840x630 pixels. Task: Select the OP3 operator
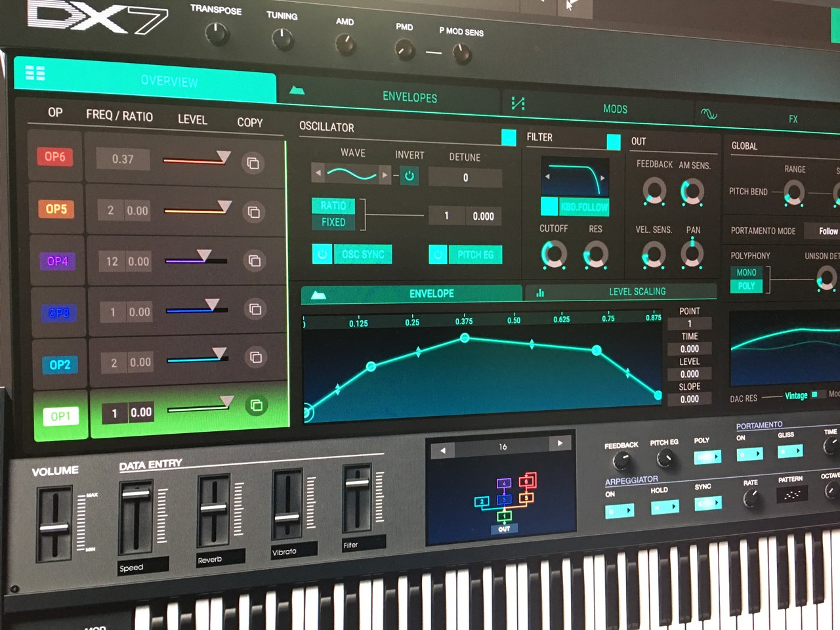(59, 313)
